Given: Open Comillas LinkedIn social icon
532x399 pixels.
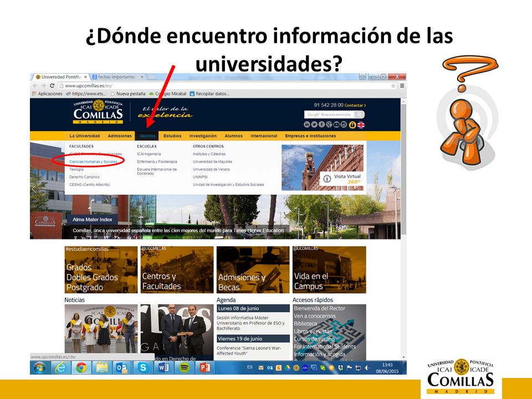Looking at the screenshot, I should (x=306, y=125).
